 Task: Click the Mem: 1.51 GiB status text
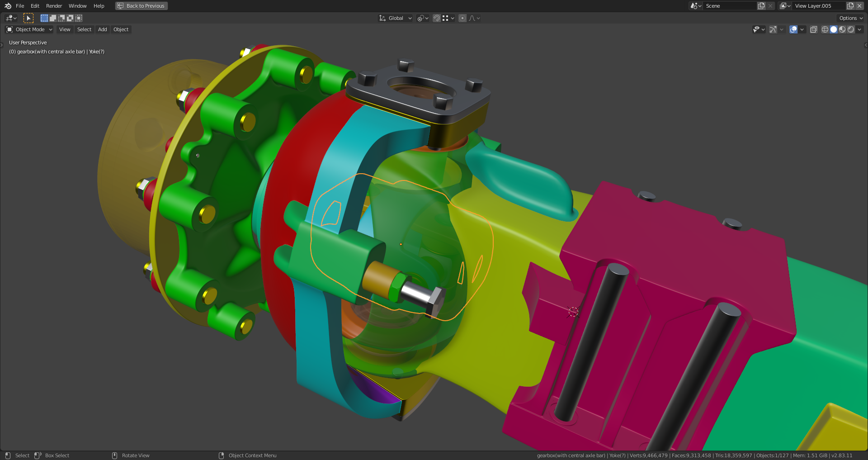810,455
